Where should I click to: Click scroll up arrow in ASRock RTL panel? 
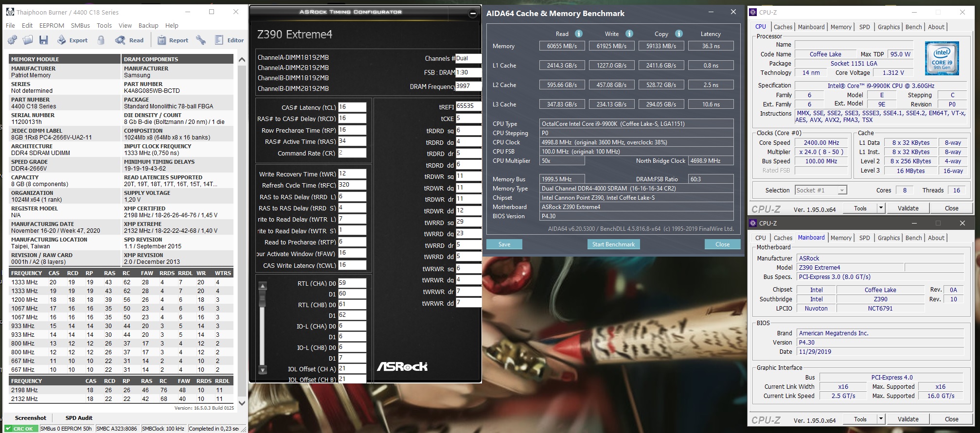(x=263, y=286)
